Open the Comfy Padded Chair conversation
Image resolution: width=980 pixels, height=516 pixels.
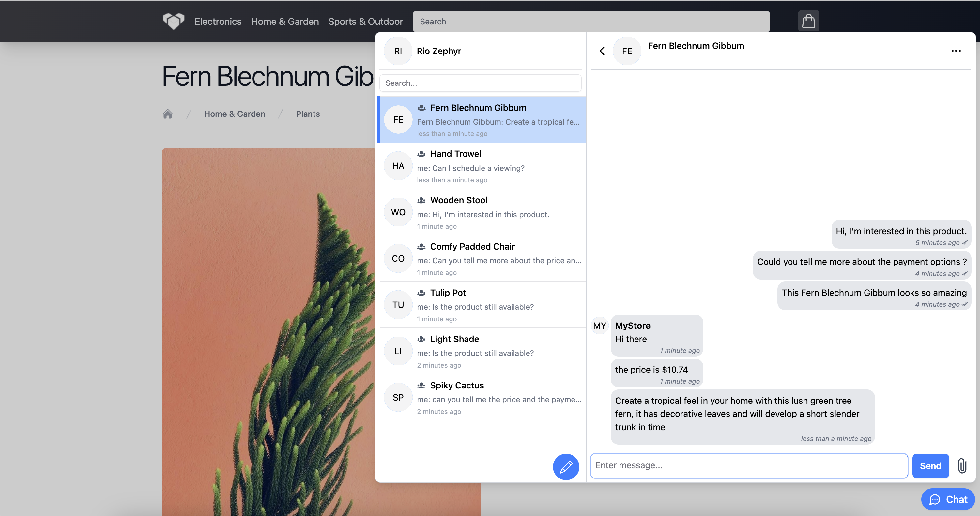point(482,259)
